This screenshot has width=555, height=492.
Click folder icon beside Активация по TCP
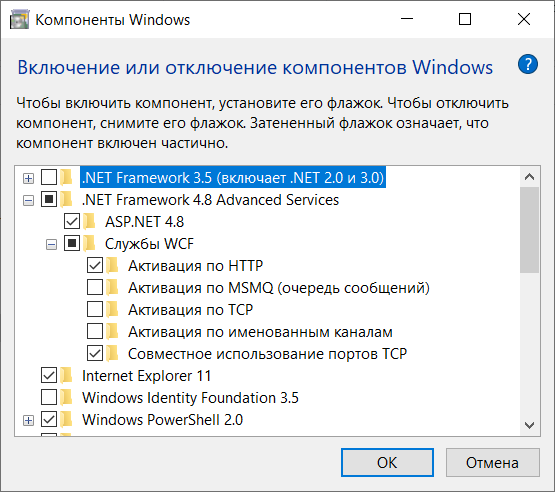click(113, 309)
